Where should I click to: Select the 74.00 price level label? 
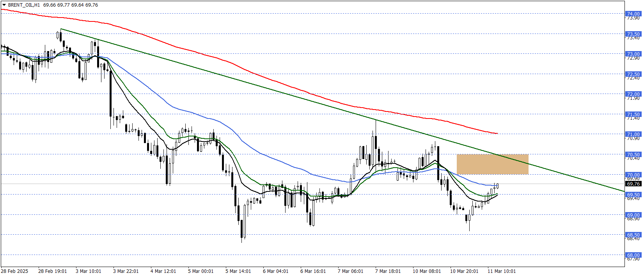[x=633, y=14]
